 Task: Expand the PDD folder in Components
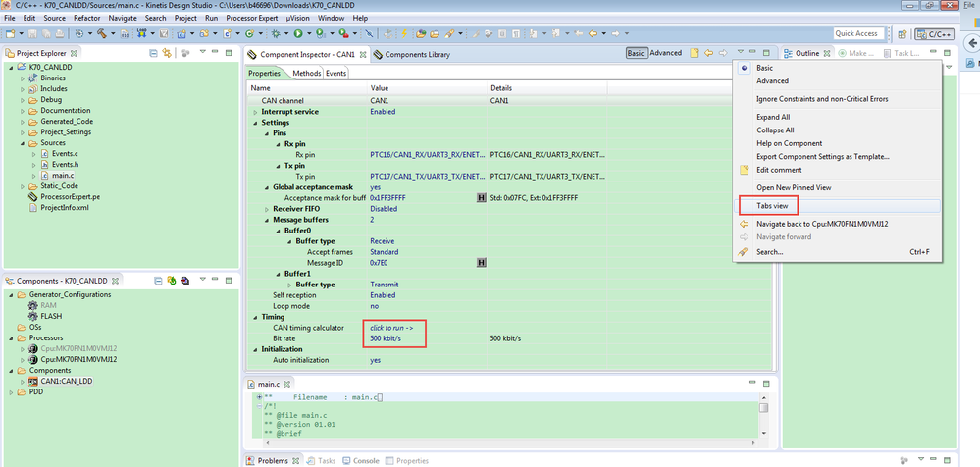(11, 392)
